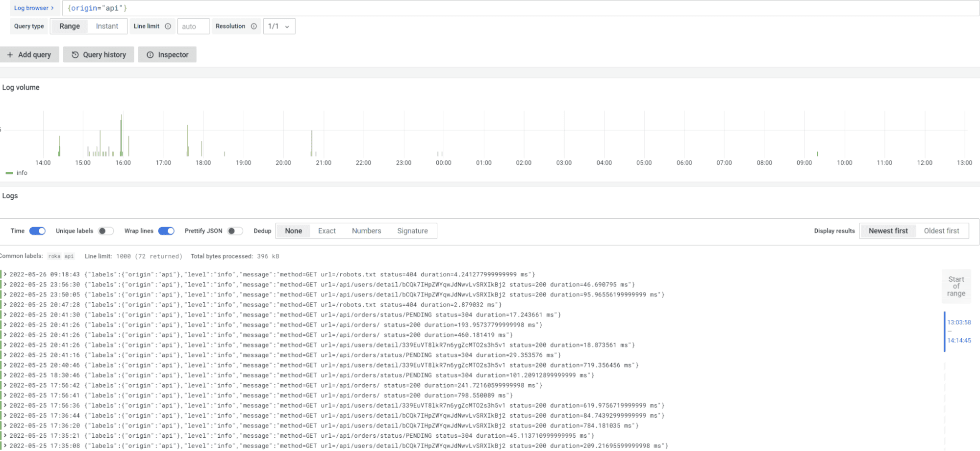Enable the Unique labels switch
The width and height of the screenshot is (980, 451).
(105, 231)
